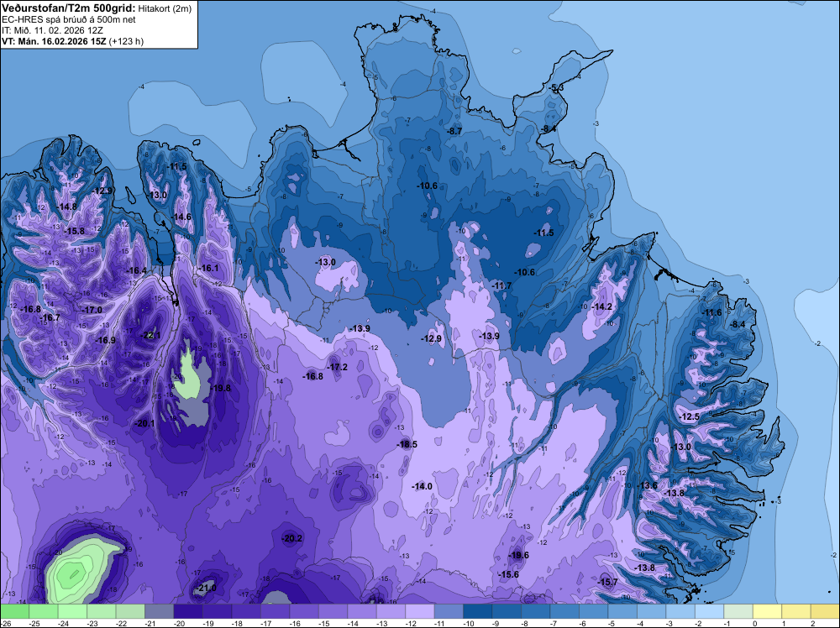
Task: Click the title text Veðurstofan/T2m 500grid
Action: 67,8
